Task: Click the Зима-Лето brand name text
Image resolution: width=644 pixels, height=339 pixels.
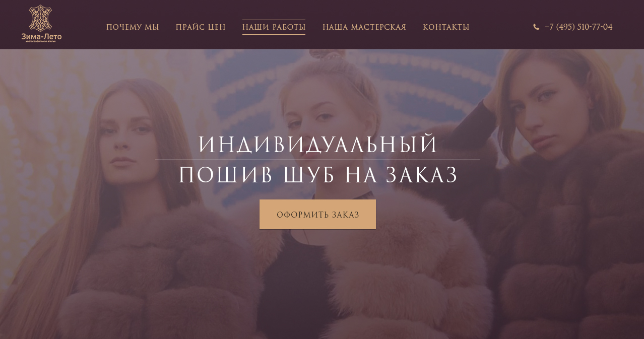Action: 41,36
